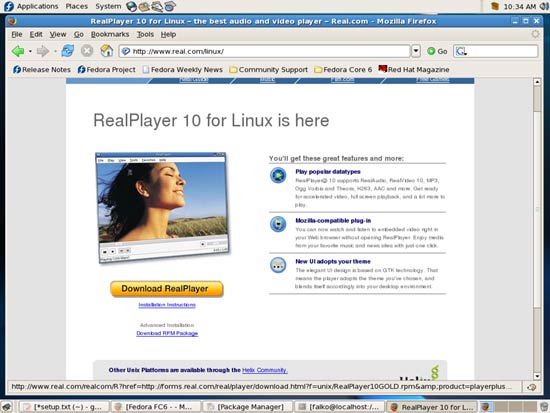
Task: Go to the Home page icon
Action: [107, 51]
